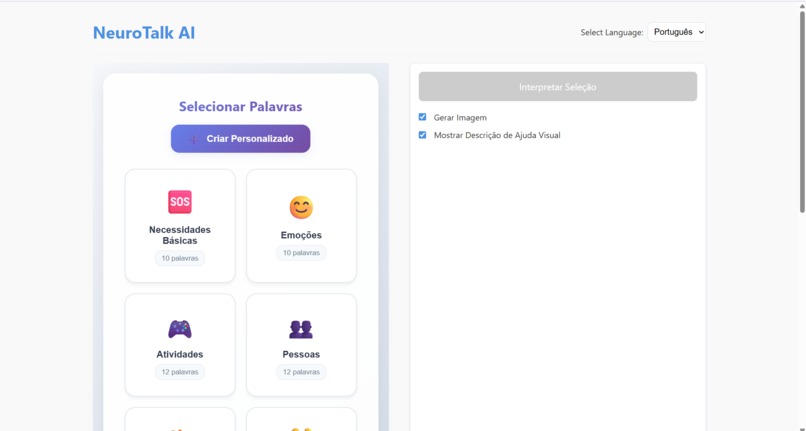This screenshot has height=431, width=806.
Task: Click the plus icon on Criar Personalizado
Action: click(194, 139)
